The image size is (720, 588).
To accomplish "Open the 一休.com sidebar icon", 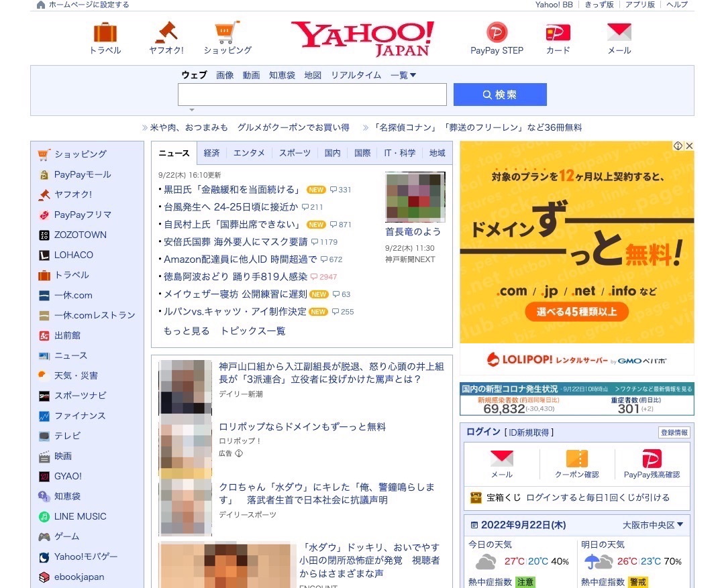I will click(44, 296).
